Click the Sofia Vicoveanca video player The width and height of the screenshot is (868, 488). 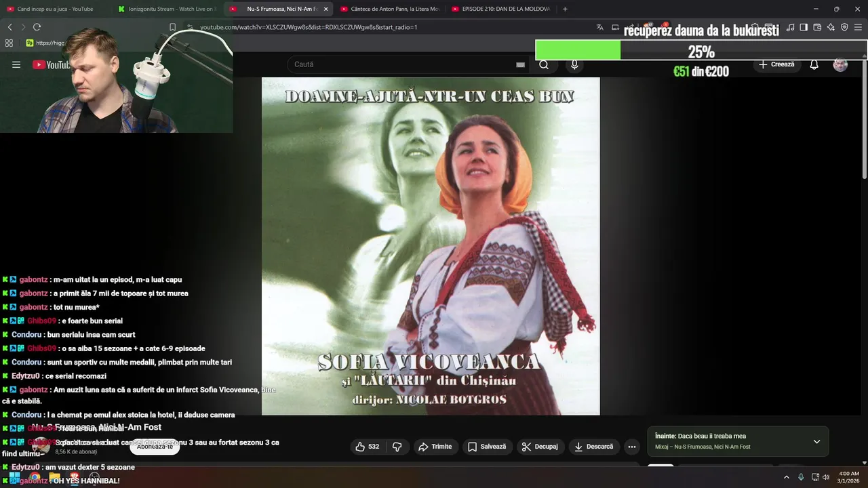(431, 246)
